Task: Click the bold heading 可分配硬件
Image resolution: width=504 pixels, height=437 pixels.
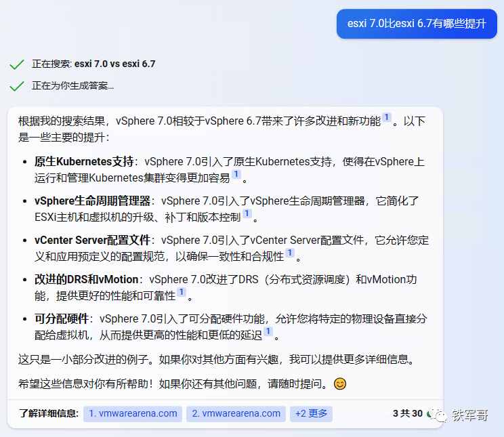Action: click(x=62, y=318)
